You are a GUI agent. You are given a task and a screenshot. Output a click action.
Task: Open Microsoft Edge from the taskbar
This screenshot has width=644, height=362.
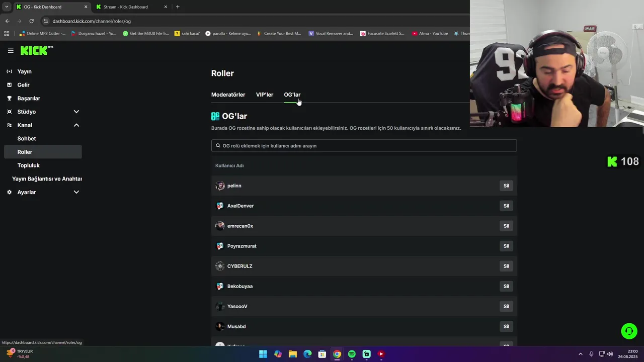[x=307, y=354]
